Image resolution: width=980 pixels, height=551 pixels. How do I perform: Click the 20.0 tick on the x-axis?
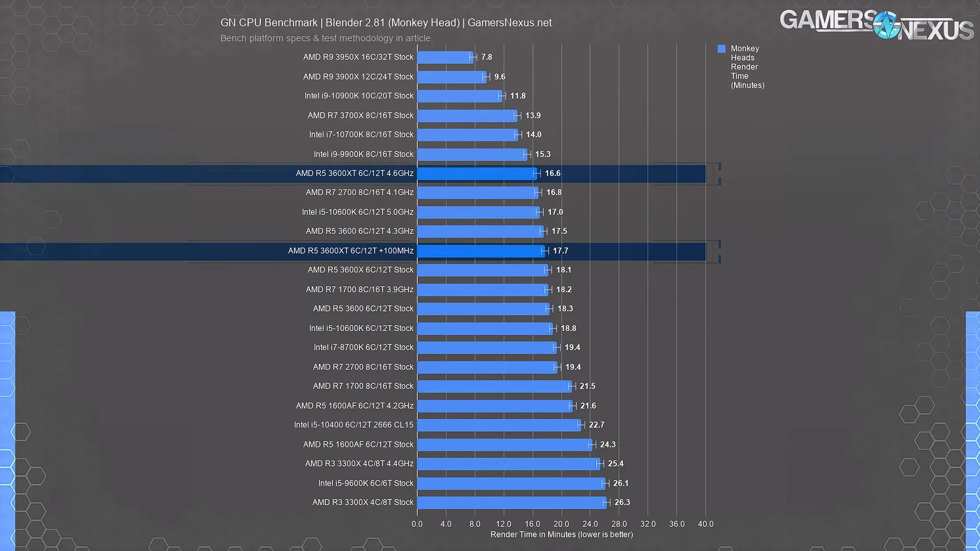tap(561, 524)
